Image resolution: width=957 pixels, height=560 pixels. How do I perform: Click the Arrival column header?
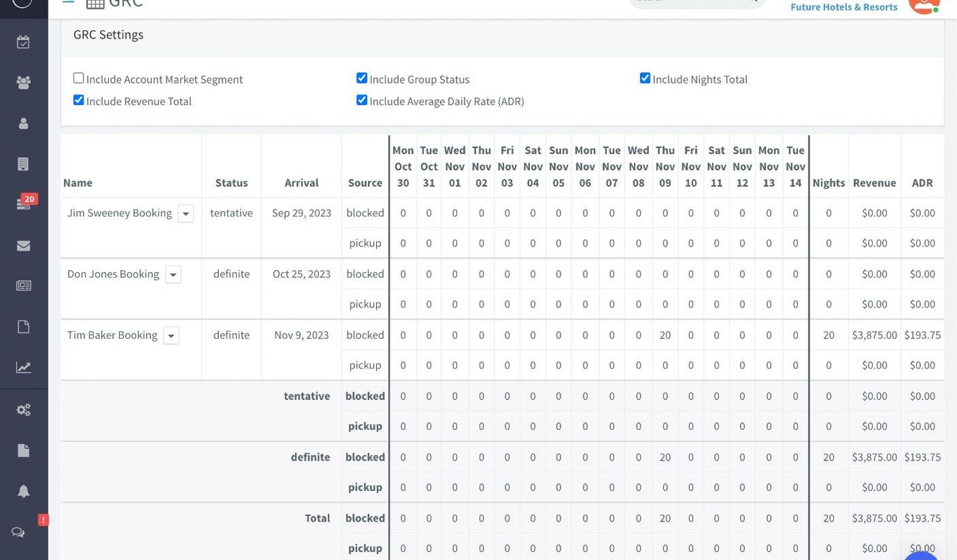click(x=301, y=183)
